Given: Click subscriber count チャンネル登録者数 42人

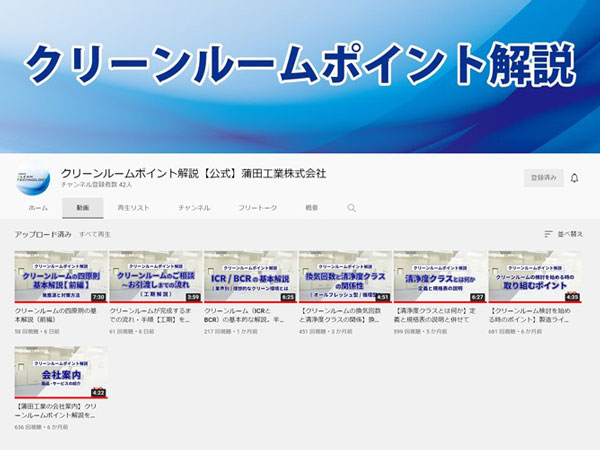Looking at the screenshot, I should 96,185.
